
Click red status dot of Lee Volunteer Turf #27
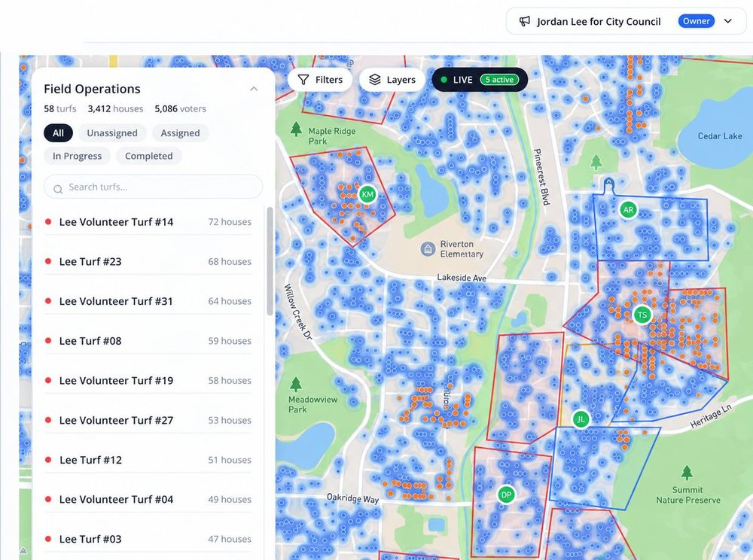[x=48, y=420]
